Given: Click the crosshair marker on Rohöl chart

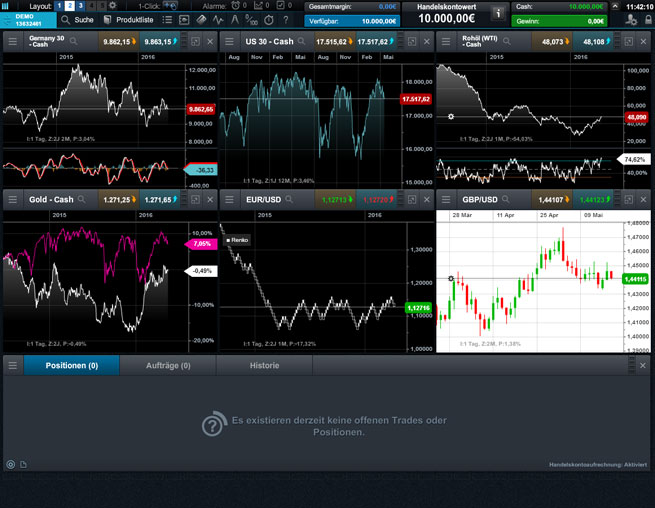Looking at the screenshot, I should [451, 117].
